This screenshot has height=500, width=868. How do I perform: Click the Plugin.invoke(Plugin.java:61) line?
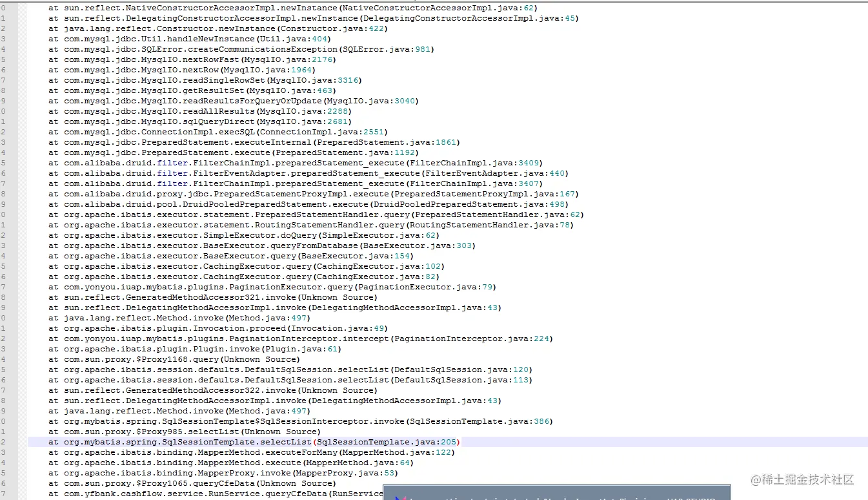coord(195,349)
